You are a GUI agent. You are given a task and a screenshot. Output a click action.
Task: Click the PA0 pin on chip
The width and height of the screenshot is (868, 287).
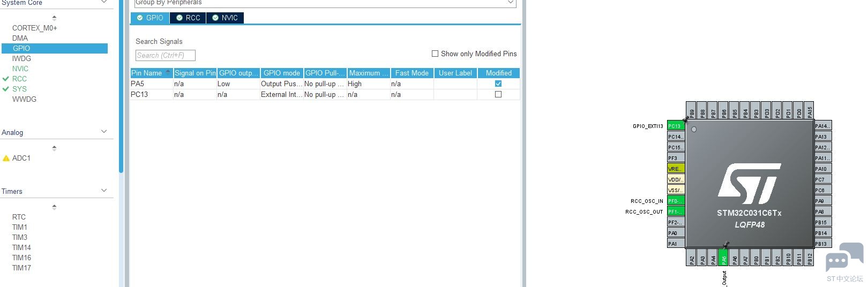point(676,233)
